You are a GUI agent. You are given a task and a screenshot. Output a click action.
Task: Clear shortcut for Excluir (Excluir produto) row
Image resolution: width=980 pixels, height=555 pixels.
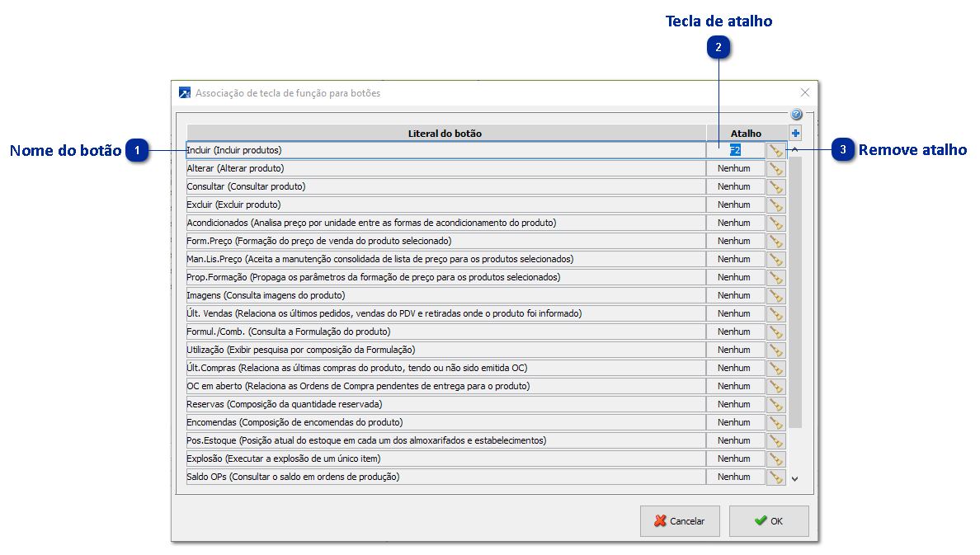pos(775,205)
